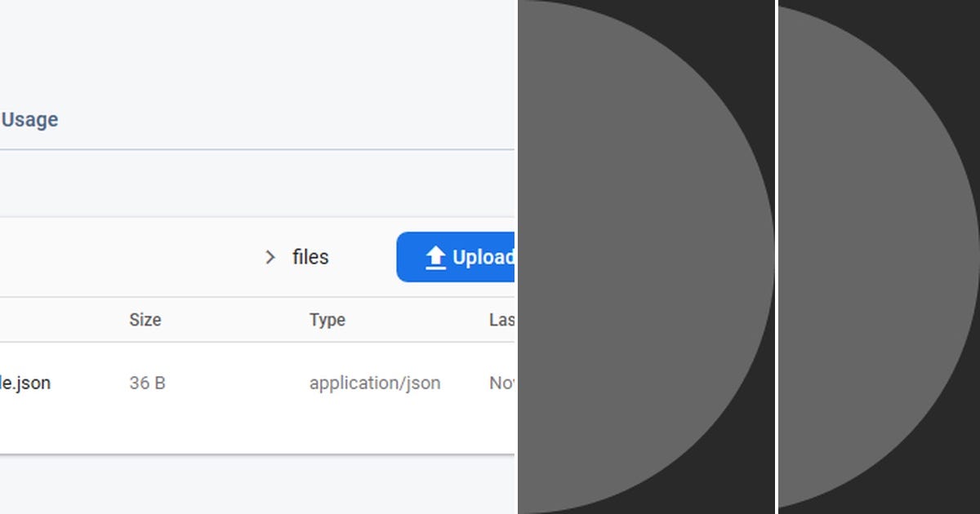Select the le.json file row
Screen dimensions: 980x514
point(245,383)
